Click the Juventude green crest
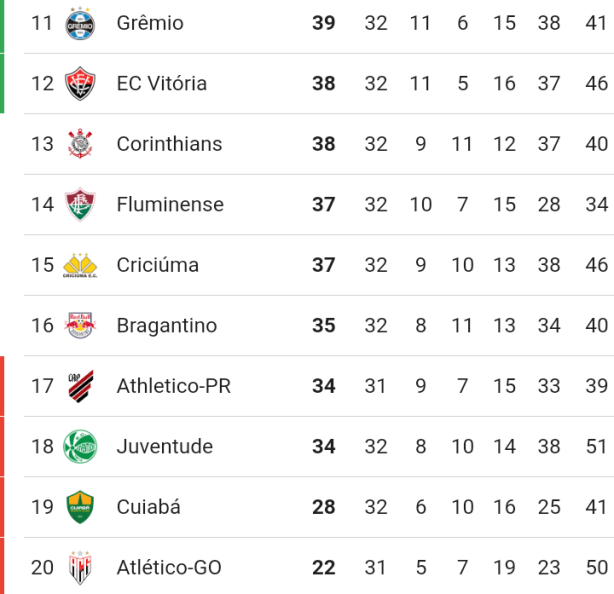This screenshot has height=594, width=614. pyautogui.click(x=80, y=446)
